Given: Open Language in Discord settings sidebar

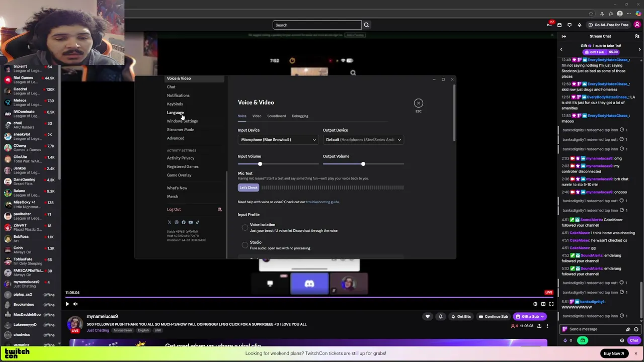Looking at the screenshot, I should tap(175, 113).
